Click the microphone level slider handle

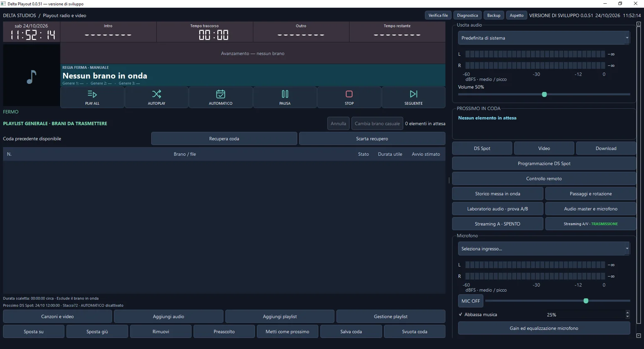coord(586,300)
